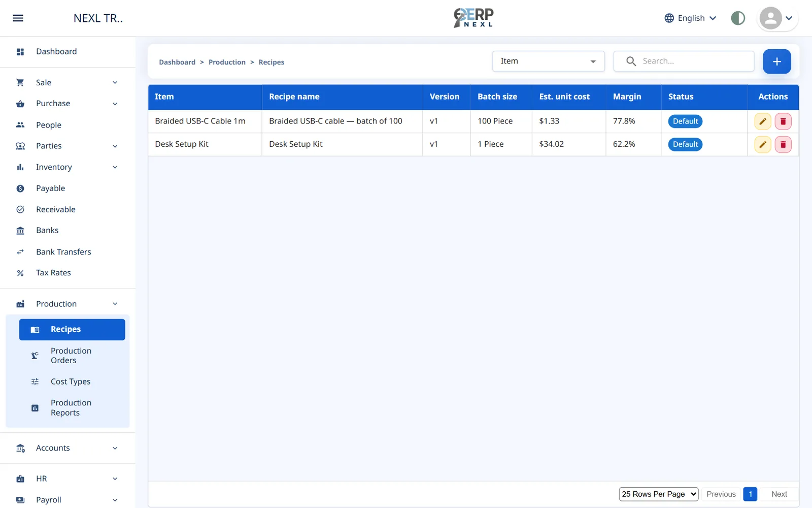Image resolution: width=812 pixels, height=508 pixels.
Task: Open Production Orders in sidebar
Action: click(72, 356)
